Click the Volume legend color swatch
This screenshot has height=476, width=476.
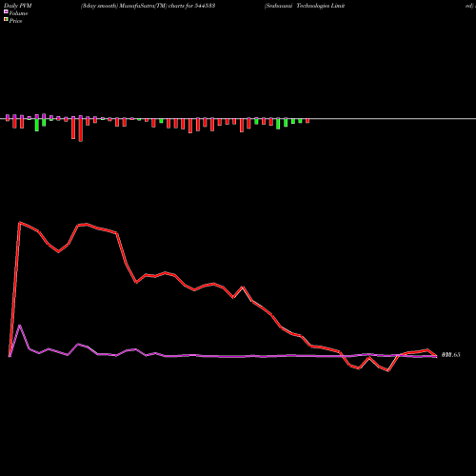(6, 11)
